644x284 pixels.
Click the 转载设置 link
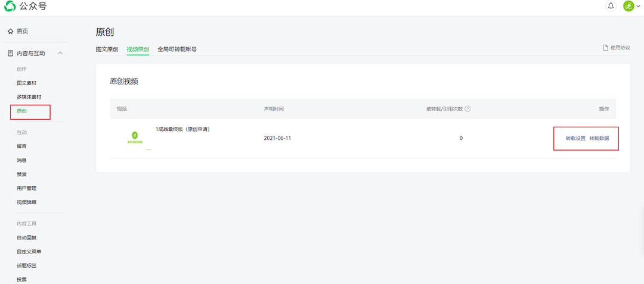575,138
